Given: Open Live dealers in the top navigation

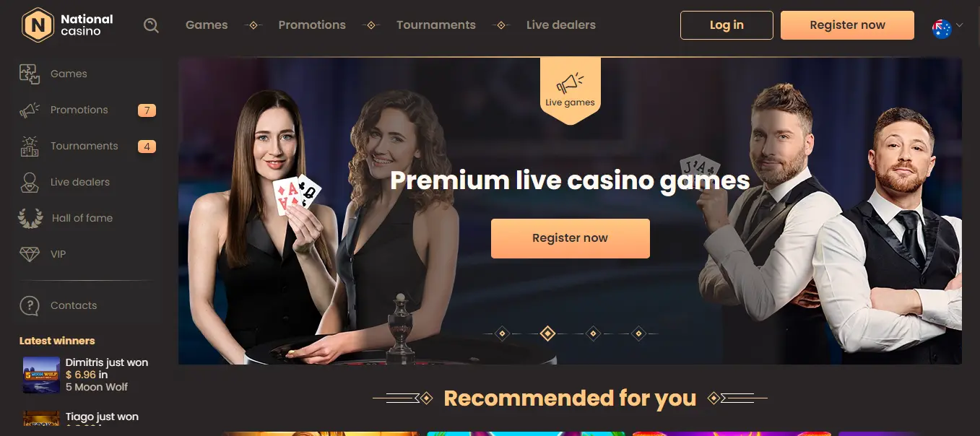Looking at the screenshot, I should click(x=561, y=25).
